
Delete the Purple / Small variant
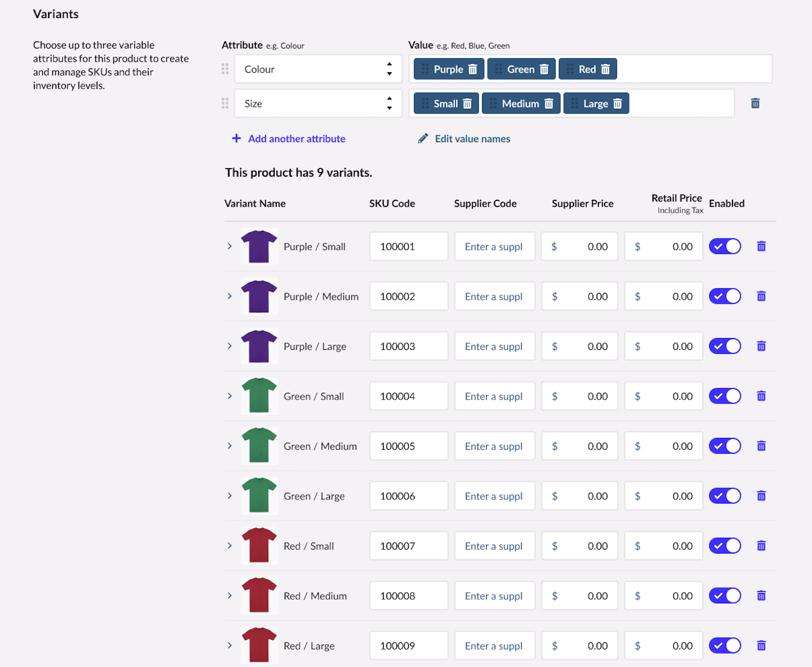(761, 247)
